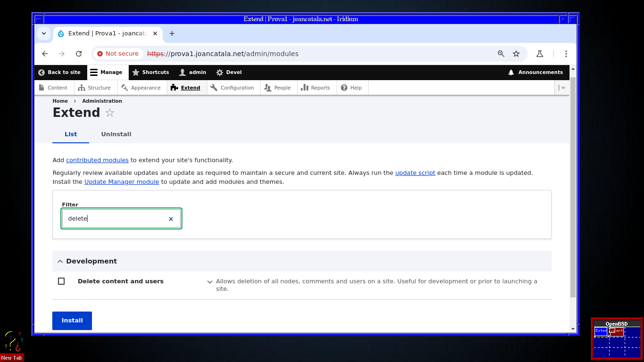Click the New Tab desktop icon
The width and height of the screenshot is (644, 362).
[x=12, y=346]
